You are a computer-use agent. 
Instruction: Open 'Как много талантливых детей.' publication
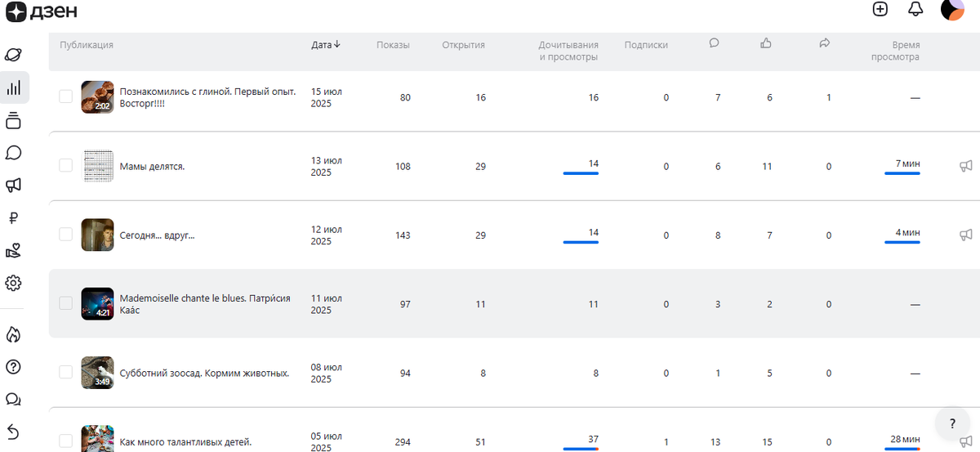pos(185,442)
